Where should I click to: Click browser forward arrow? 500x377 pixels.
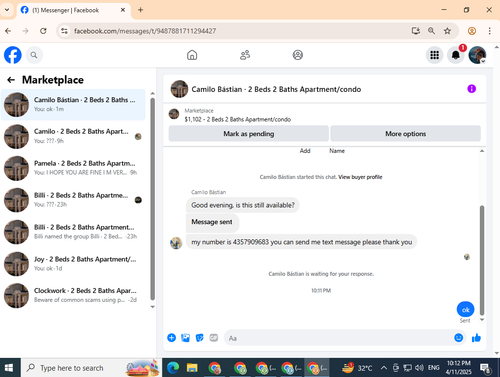click(25, 31)
